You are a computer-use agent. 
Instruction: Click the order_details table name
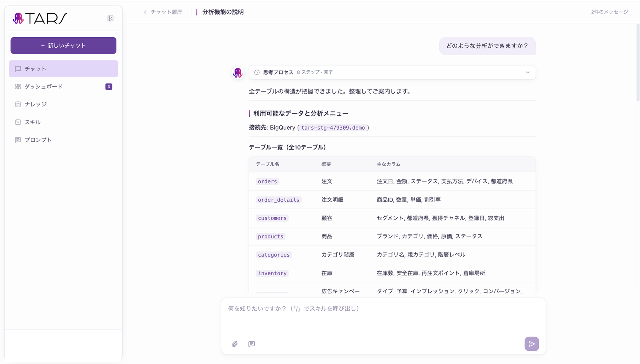point(278,200)
